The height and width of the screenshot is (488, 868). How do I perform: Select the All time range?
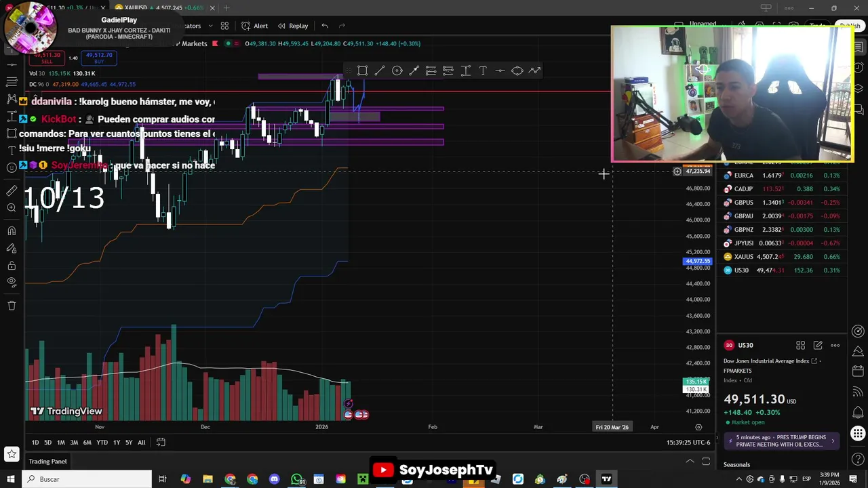[141, 443]
